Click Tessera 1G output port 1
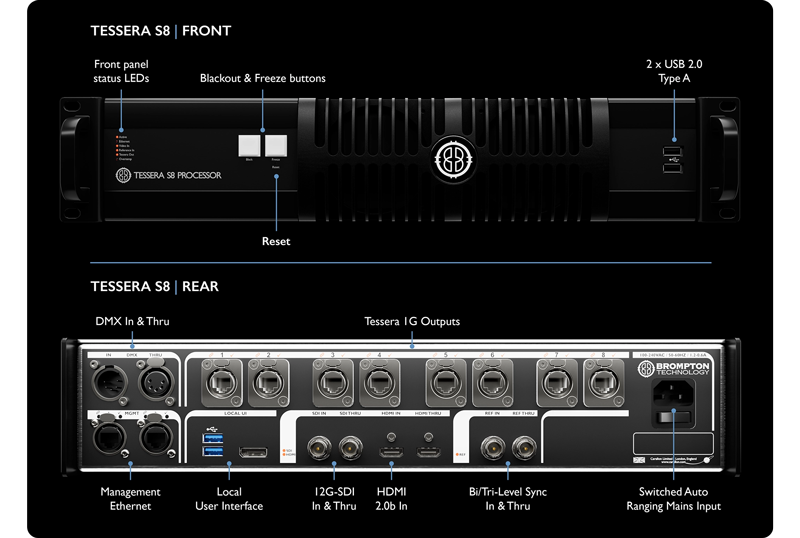 click(x=222, y=382)
